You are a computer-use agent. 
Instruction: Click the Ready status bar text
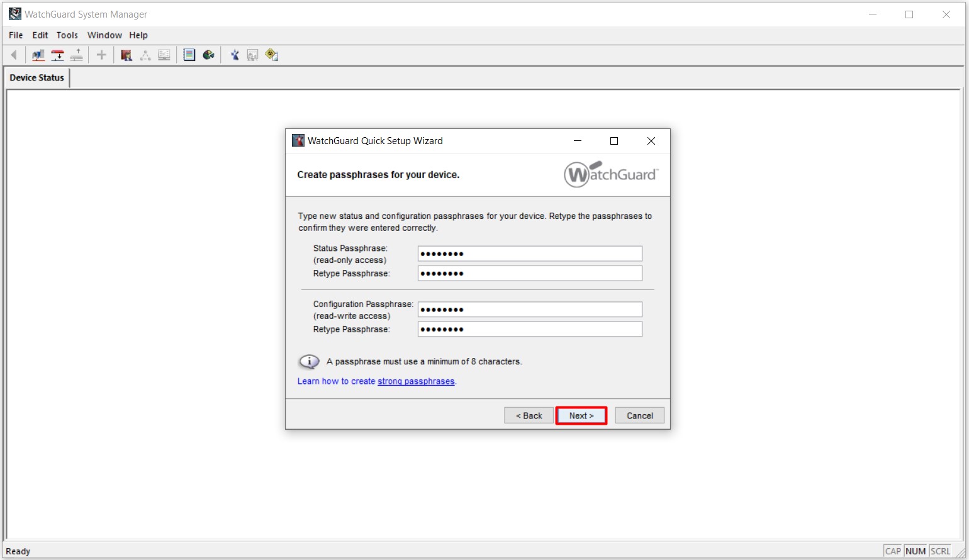click(x=18, y=551)
